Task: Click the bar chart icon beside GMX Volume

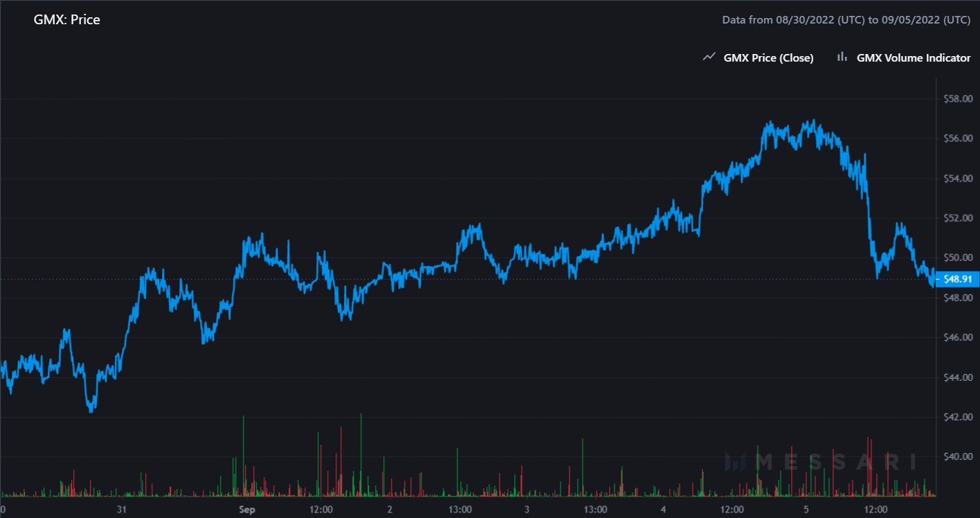Action: (842, 57)
